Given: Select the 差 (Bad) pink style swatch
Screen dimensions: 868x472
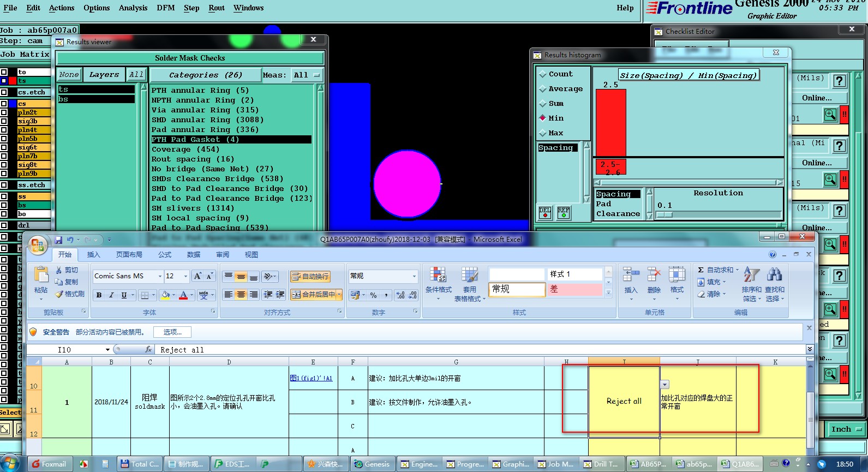Looking at the screenshot, I should (x=576, y=289).
